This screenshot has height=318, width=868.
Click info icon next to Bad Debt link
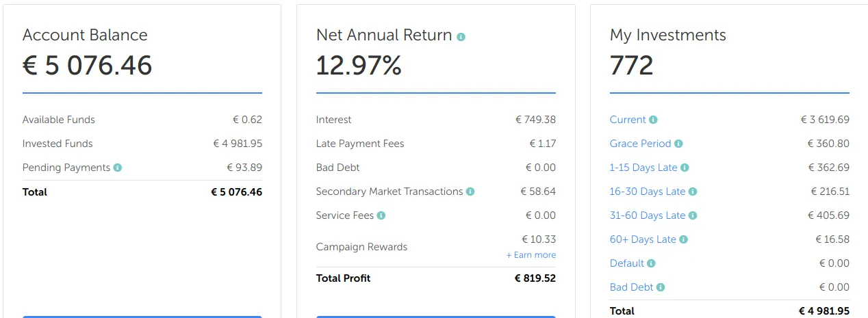pyautogui.click(x=661, y=287)
